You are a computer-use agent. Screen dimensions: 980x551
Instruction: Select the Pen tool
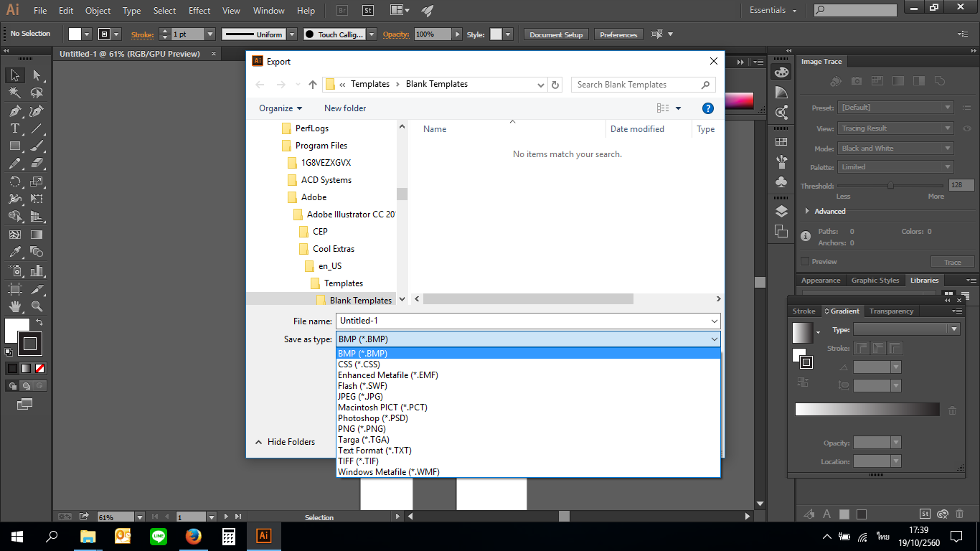coord(14,111)
